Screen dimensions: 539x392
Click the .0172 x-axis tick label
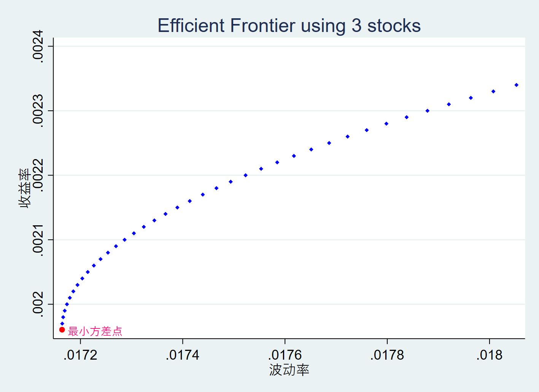pyautogui.click(x=80, y=355)
